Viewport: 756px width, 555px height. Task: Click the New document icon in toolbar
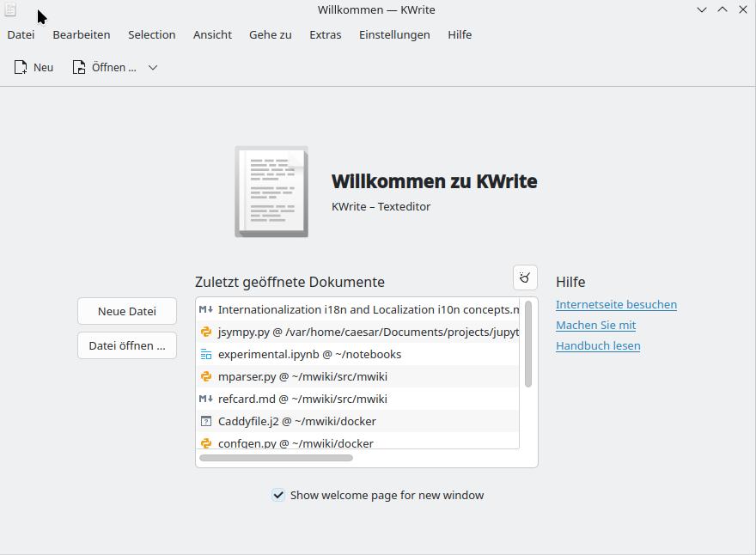point(21,67)
